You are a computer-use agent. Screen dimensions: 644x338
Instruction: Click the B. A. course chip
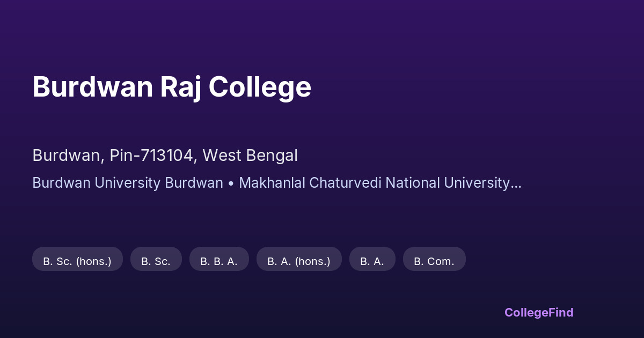click(372, 261)
